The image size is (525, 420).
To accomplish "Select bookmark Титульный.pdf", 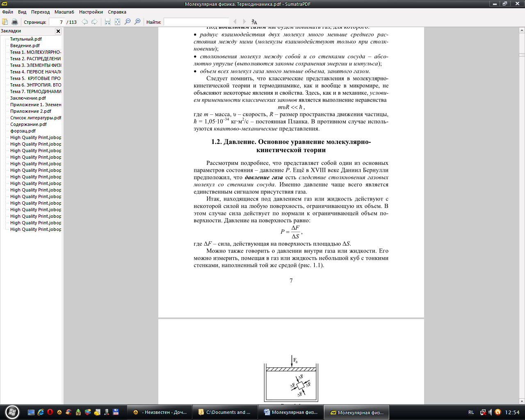I will pos(26,39).
